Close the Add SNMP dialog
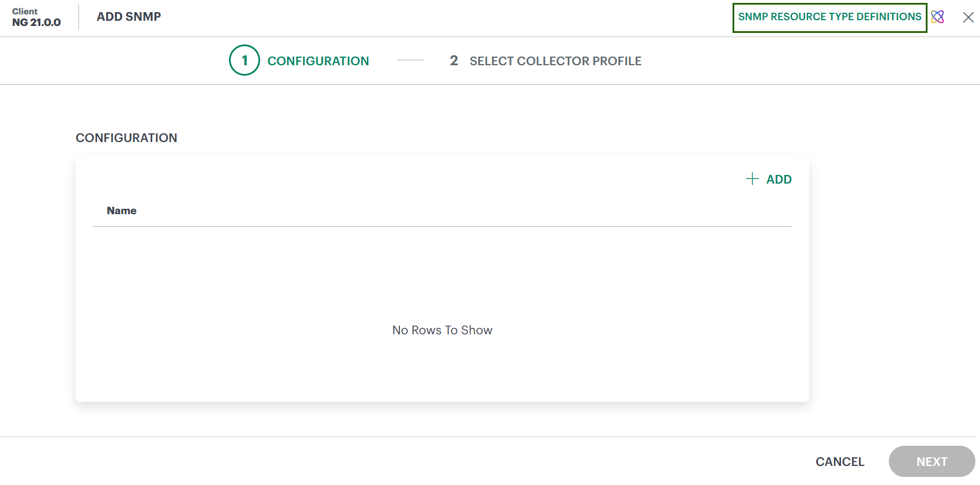Viewport: 980px width, 485px height. tap(968, 17)
